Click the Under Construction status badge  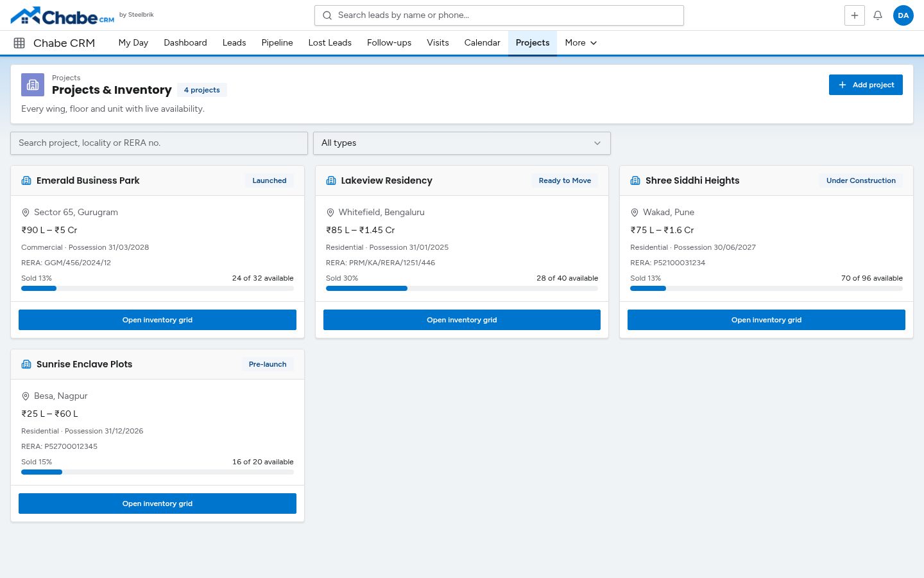pos(861,180)
